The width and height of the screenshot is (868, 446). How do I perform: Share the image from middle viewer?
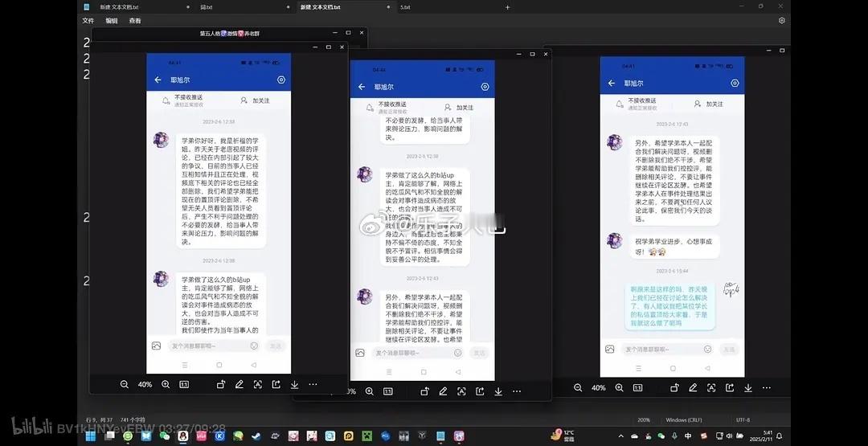tap(479, 391)
